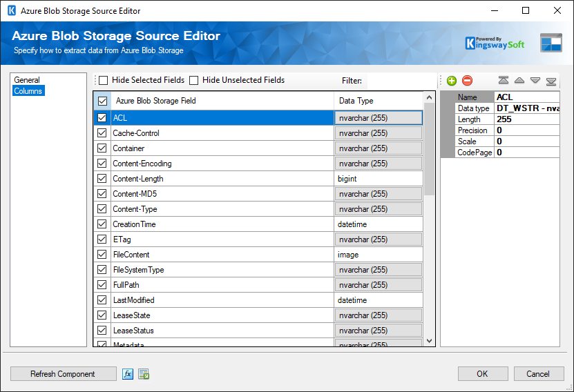The height and width of the screenshot is (392, 574).
Task: Open the fx expression editor icon
Action: (127, 374)
